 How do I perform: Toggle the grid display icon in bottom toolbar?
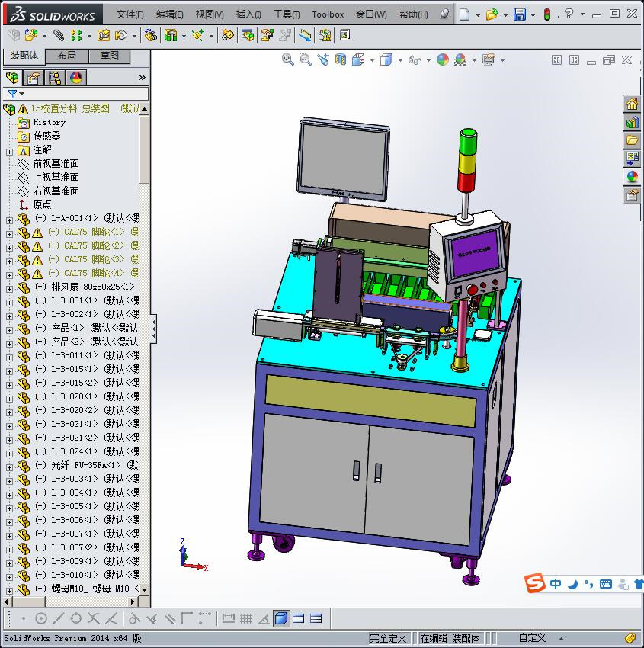(246, 619)
